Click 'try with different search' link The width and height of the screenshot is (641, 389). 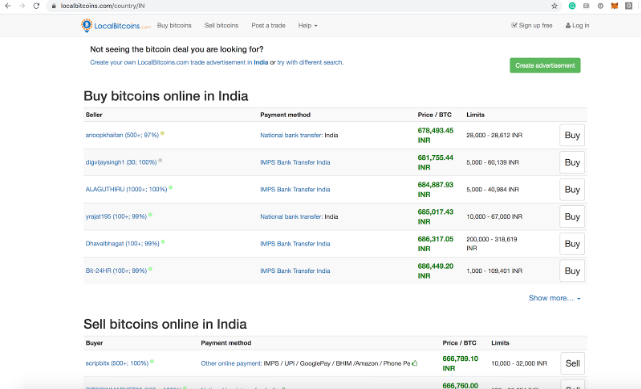tap(310, 63)
